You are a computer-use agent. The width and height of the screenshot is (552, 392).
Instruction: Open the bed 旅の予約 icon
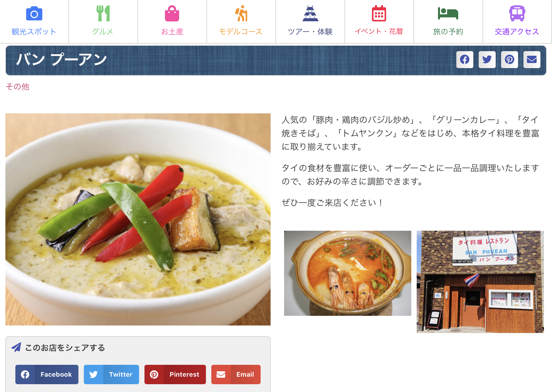448,13
